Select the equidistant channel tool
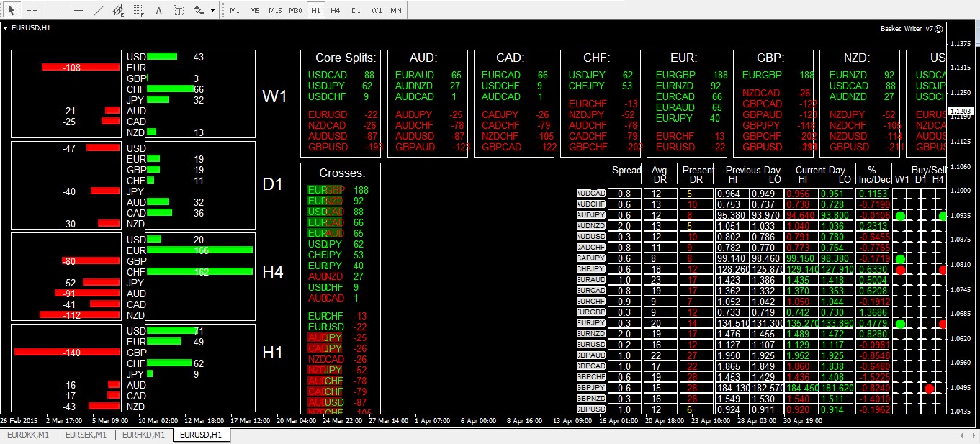Viewport: 980px width, 444px height. point(119,10)
